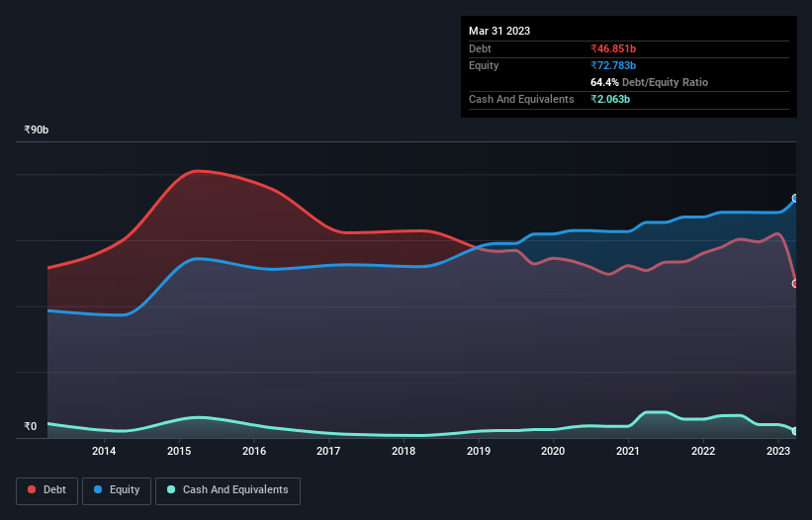This screenshot has height=520, width=812.
Task: Click the 64.4% Debt/Equity Ratio text
Action: (650, 82)
